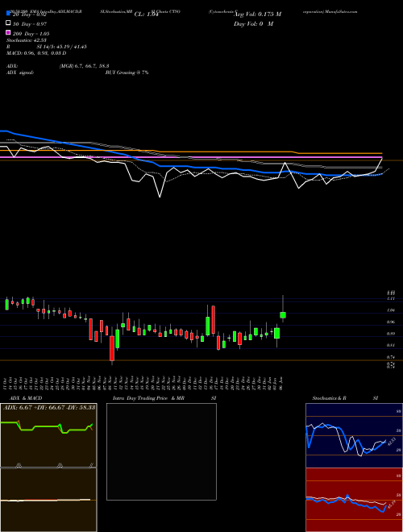Click the 'SI 14/5: 45.19 / 41.45' value
The width and height of the screenshot is (403, 532).
[62, 47]
